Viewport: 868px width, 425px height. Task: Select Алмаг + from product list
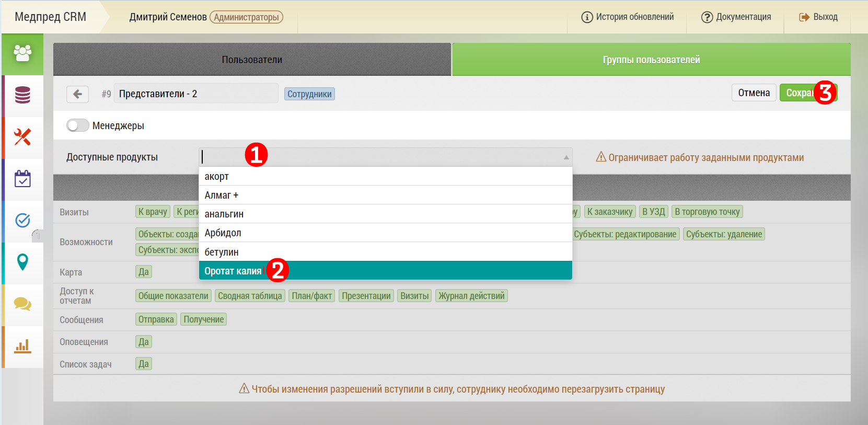[386, 195]
